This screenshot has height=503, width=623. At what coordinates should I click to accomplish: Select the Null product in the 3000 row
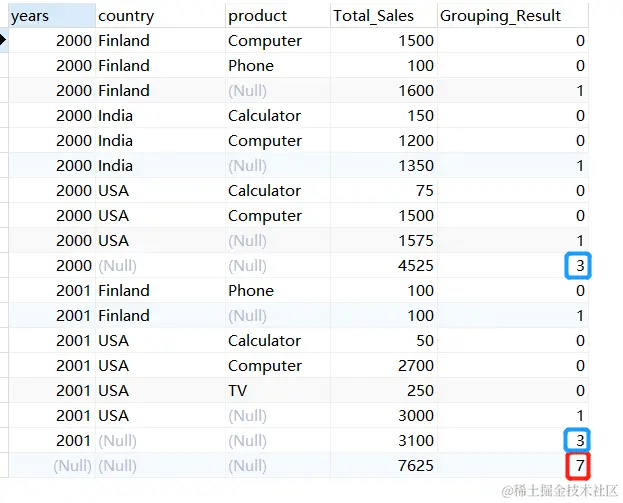tap(278, 416)
